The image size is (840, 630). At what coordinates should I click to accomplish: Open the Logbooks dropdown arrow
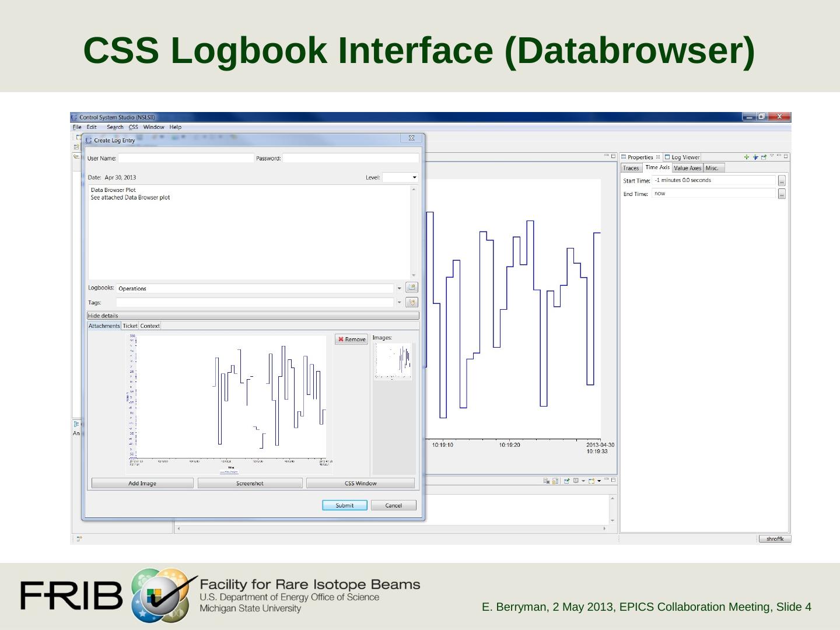pos(400,288)
